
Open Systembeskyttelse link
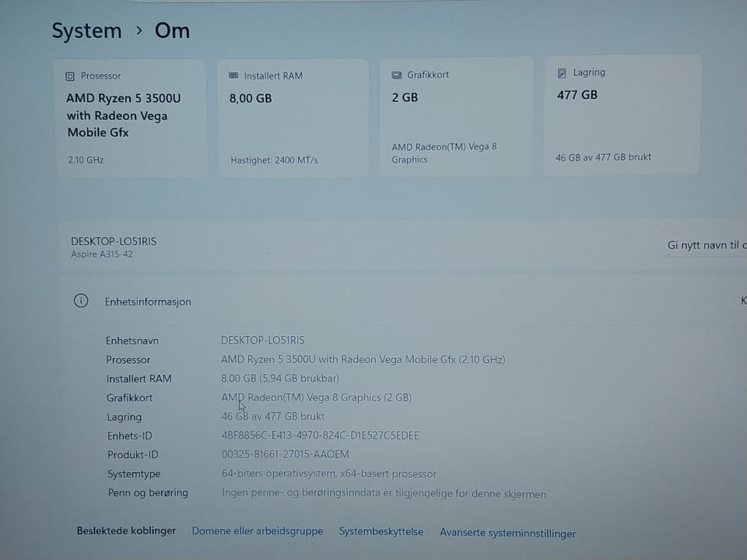pos(381,531)
